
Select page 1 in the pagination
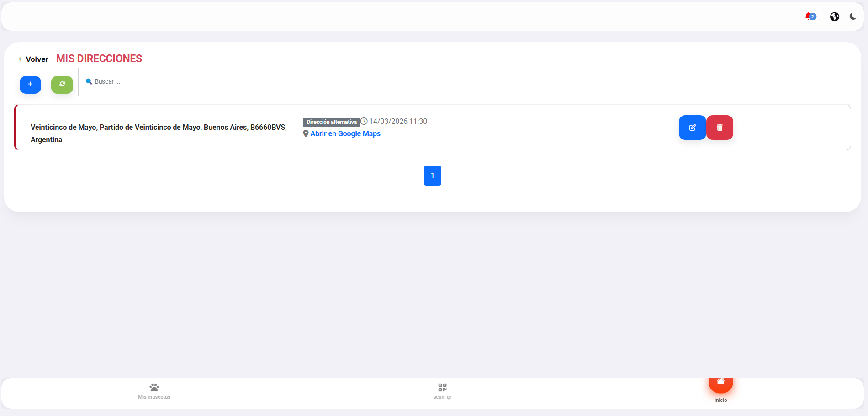[x=432, y=176]
